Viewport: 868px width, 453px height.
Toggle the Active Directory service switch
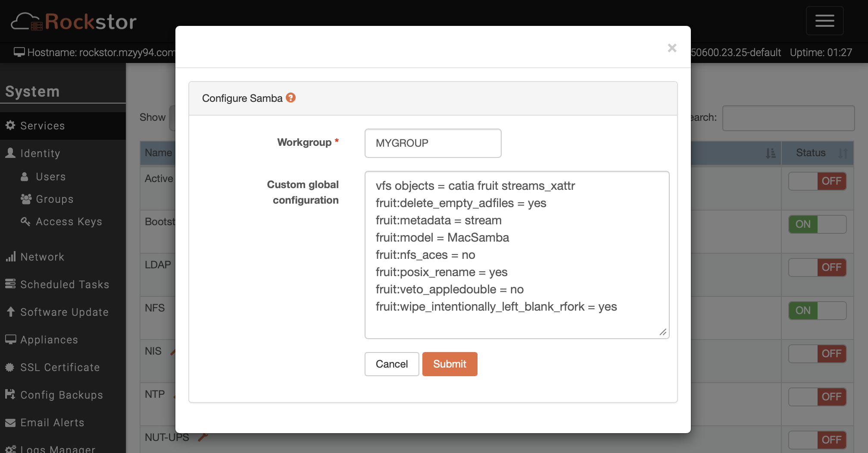[817, 181]
